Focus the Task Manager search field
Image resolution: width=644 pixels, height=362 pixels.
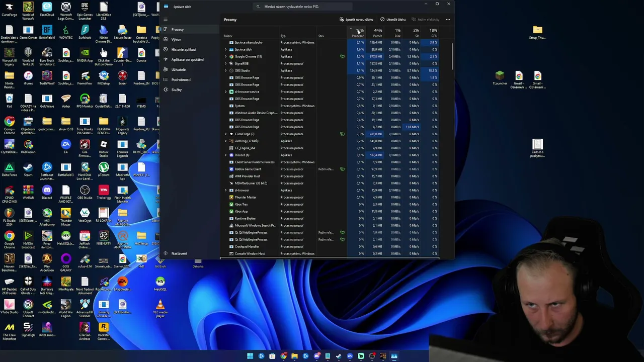[x=302, y=7]
